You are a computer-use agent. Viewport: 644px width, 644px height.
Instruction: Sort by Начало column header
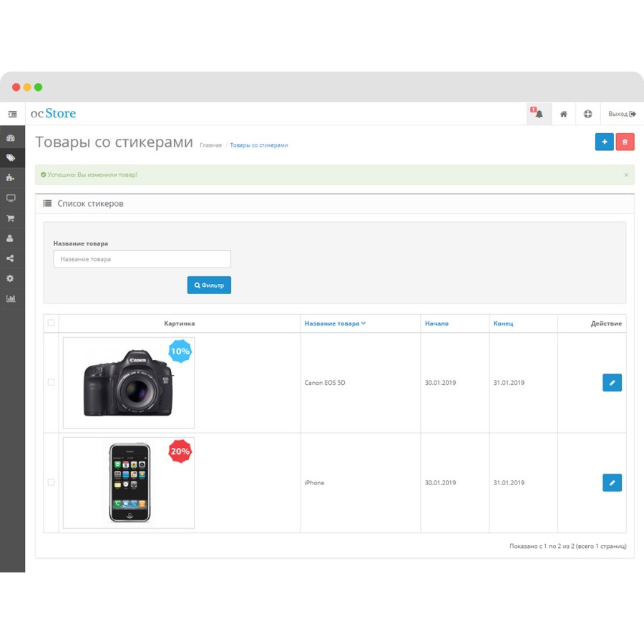(436, 323)
